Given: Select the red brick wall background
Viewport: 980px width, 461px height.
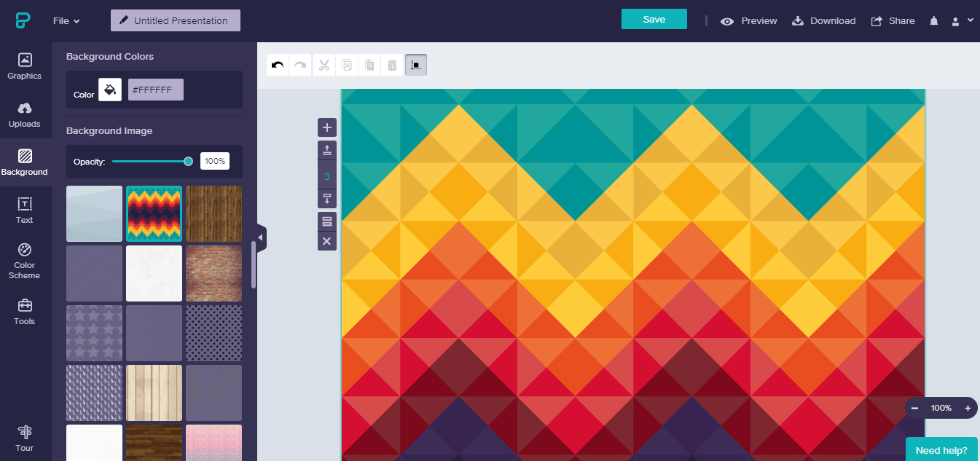Looking at the screenshot, I should [x=214, y=273].
